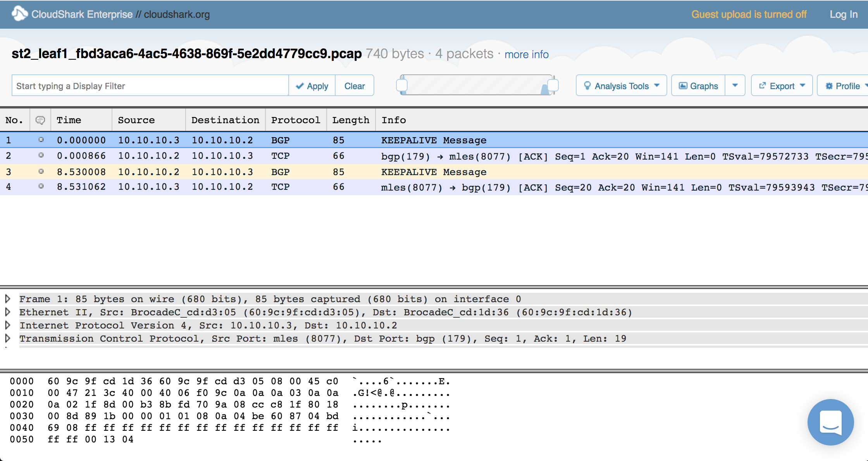Click the left timeline slider handle
This screenshot has height=461, width=868.
tap(402, 85)
